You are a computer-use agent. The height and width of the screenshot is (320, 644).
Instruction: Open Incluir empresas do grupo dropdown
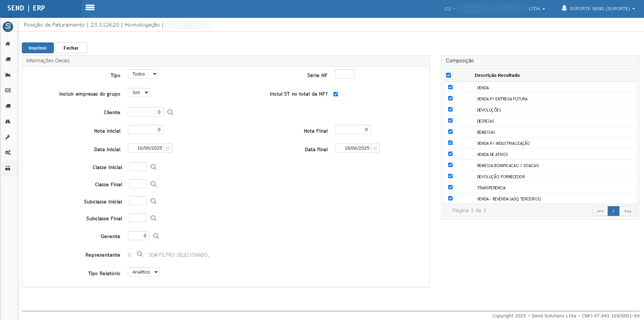point(139,93)
